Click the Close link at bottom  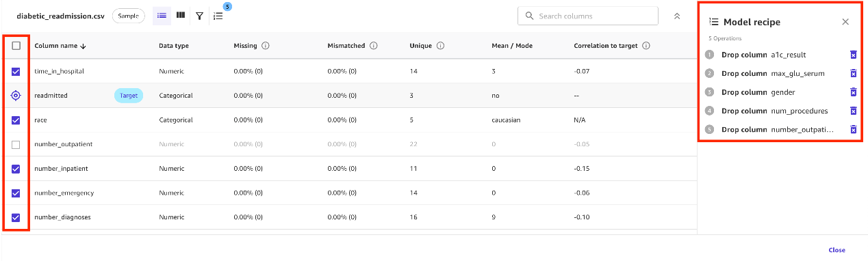(837, 250)
